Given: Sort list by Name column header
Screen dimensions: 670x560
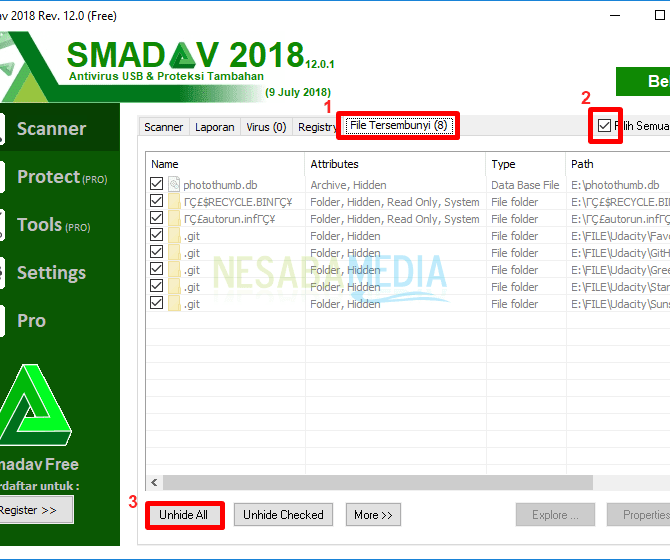Looking at the screenshot, I should pos(225,164).
